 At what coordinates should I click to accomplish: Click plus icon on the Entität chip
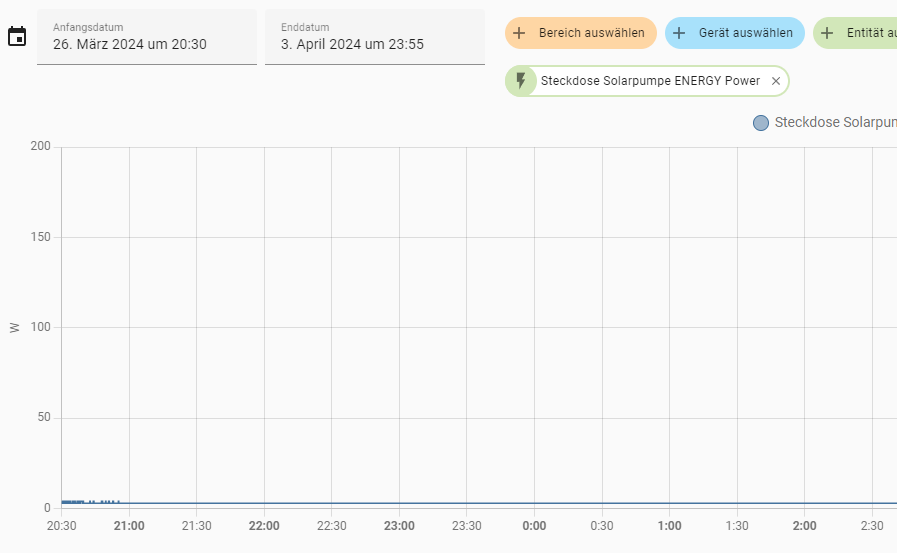(x=827, y=33)
